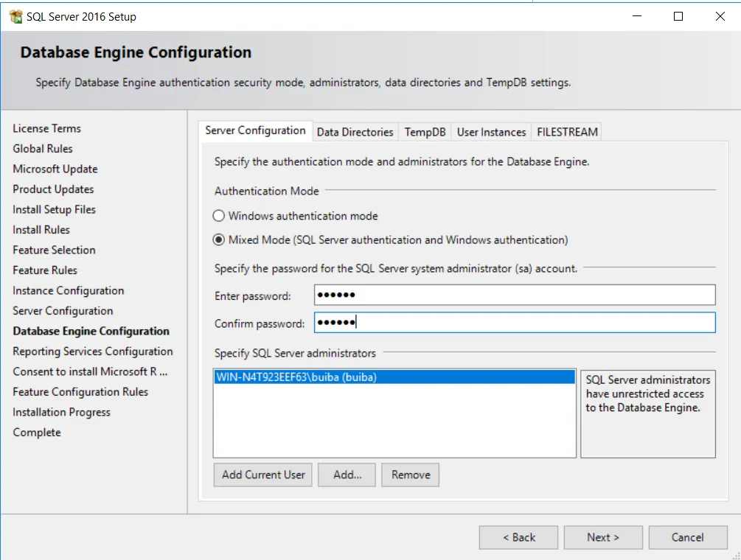Screen dimensions: 741x560
Task: Click the Confirm password field
Action: click(x=514, y=323)
